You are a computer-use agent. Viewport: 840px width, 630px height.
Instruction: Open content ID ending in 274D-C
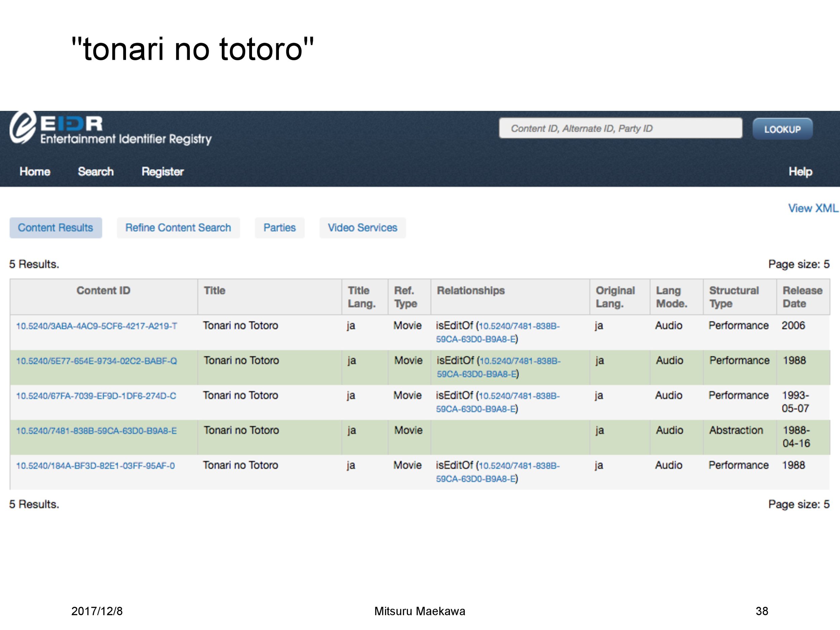pos(96,396)
